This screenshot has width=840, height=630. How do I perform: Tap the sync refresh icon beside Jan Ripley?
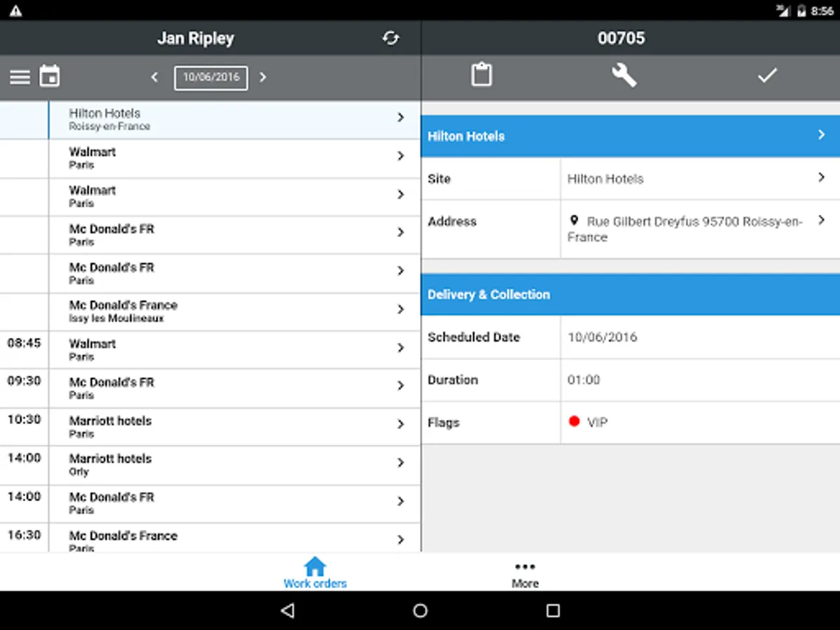click(x=391, y=38)
